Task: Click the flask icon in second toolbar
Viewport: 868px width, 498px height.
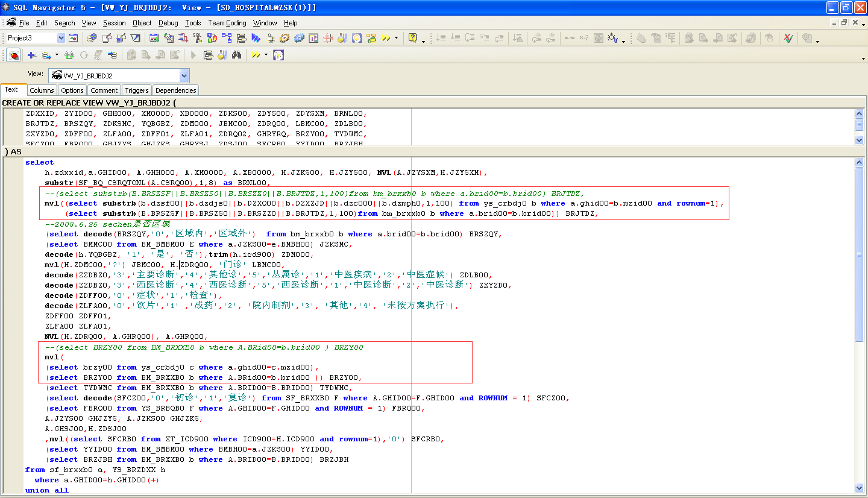Action: coord(222,55)
